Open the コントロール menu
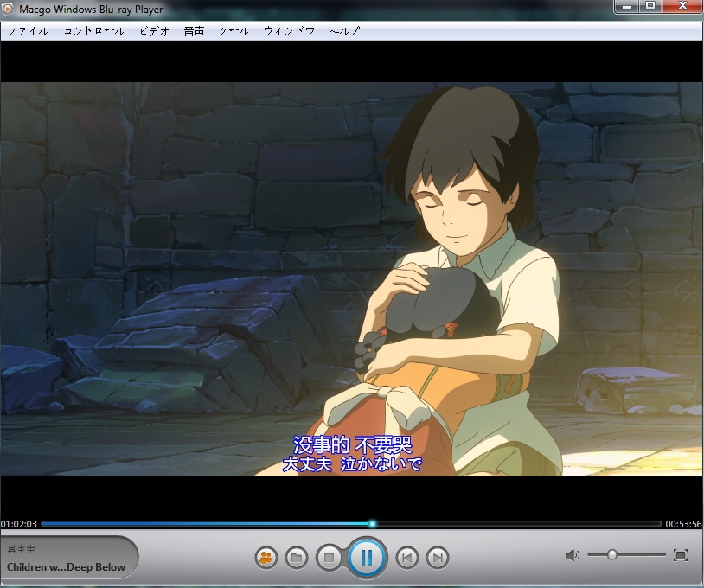This screenshot has width=704, height=588. pos(94,31)
